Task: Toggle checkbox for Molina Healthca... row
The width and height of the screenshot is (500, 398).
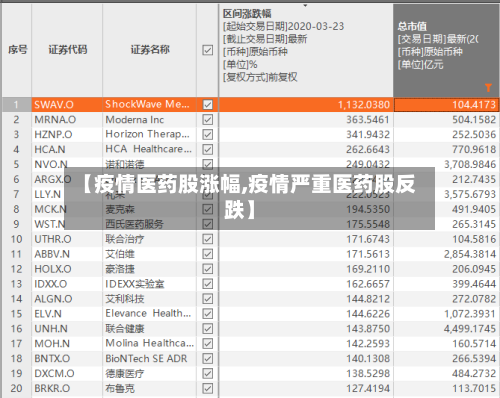Action: coord(208,343)
